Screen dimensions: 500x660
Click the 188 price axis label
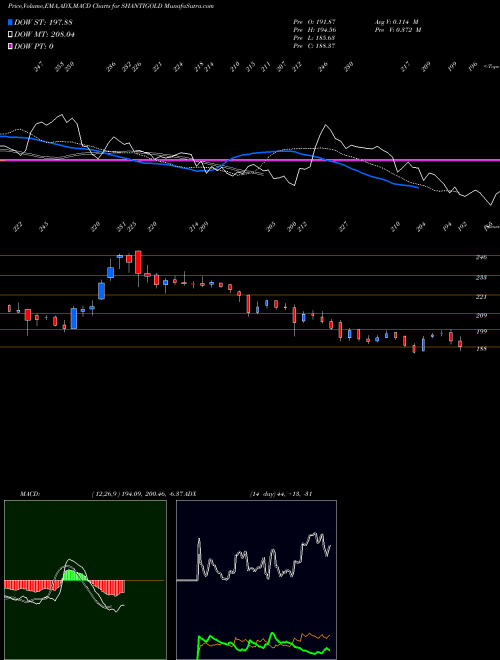point(481,349)
